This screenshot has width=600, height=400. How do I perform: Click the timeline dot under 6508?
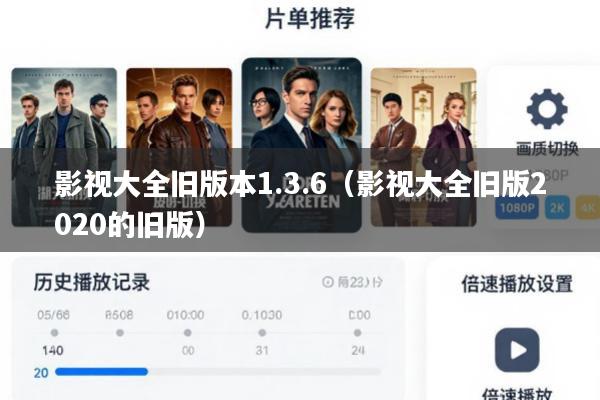[x=120, y=333]
